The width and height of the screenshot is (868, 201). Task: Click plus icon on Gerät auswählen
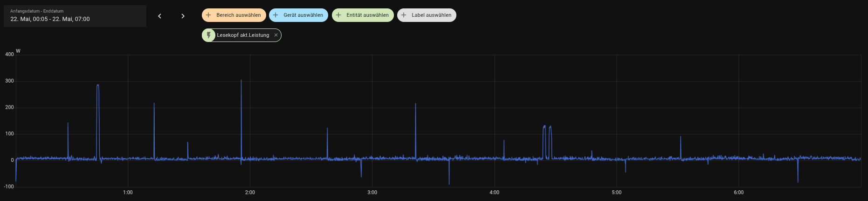point(276,15)
